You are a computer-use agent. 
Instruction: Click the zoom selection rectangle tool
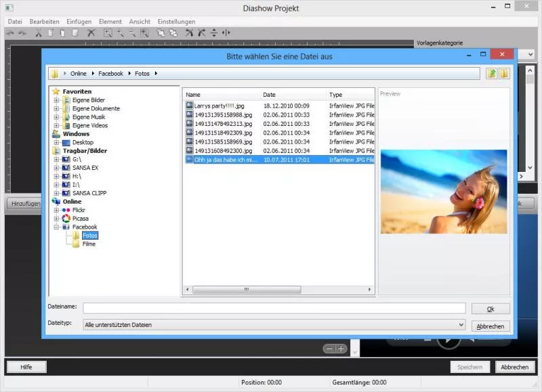tap(108, 33)
